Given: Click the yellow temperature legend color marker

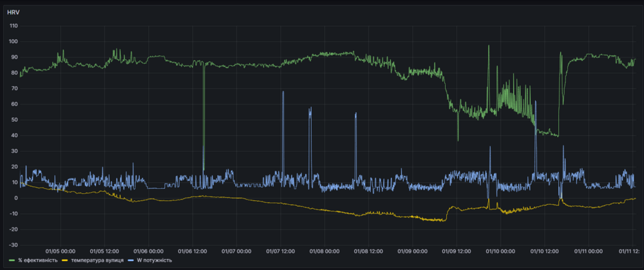Looking at the screenshot, I should [66, 261].
